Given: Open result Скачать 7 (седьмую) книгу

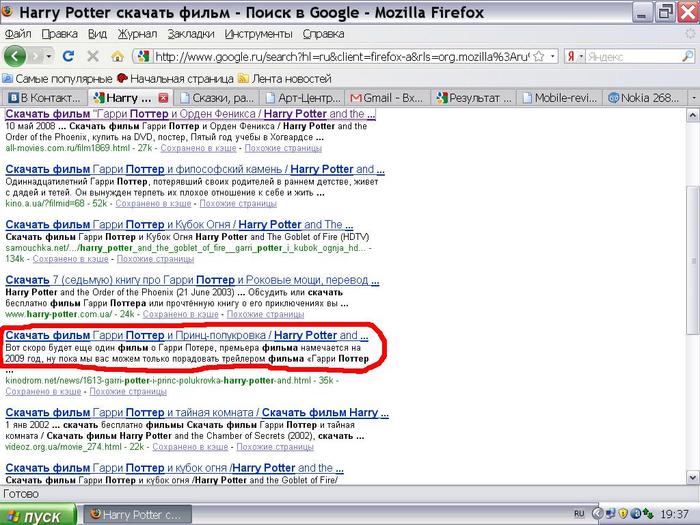Looking at the screenshot, I should click(x=192, y=280).
